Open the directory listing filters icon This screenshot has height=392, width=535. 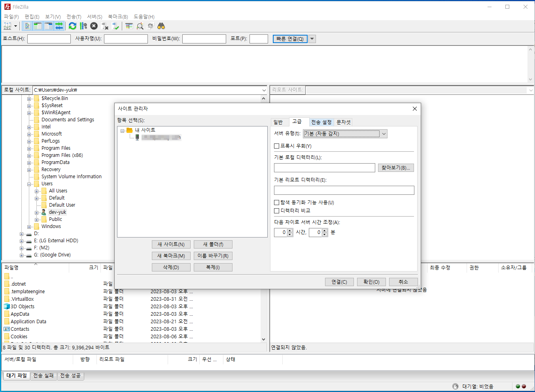(x=129, y=26)
